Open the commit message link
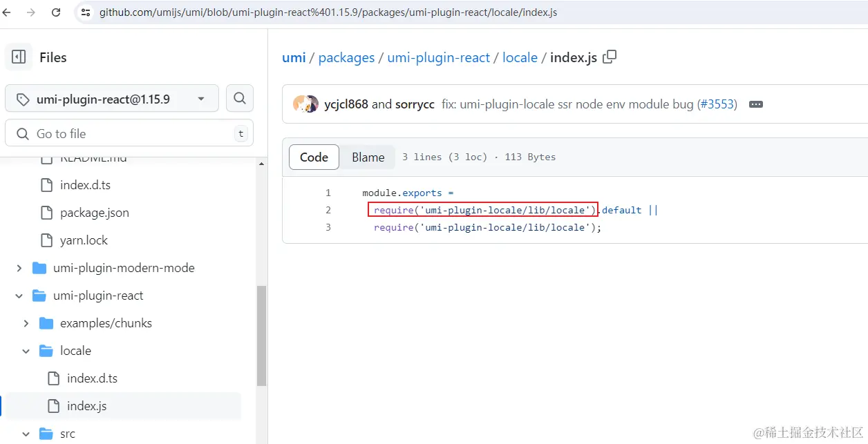The image size is (868, 444). tap(567, 104)
